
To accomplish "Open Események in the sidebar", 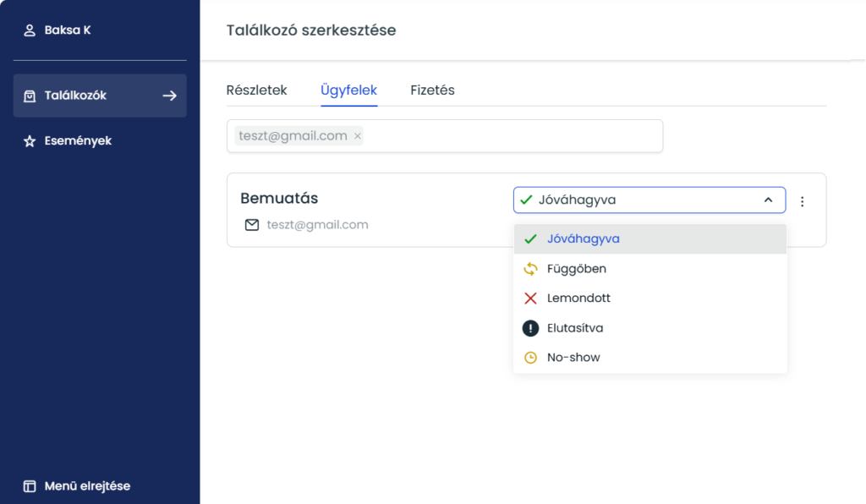I will click(78, 141).
